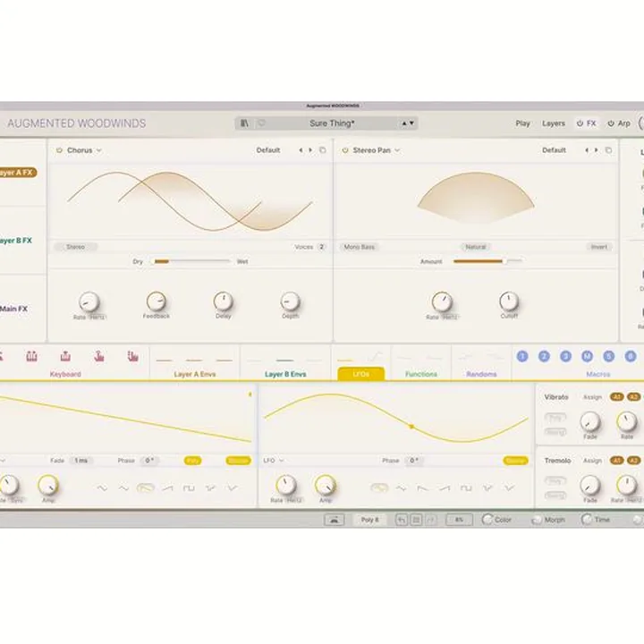The height and width of the screenshot is (644, 644).
Task: Switch to the Play view
Action: click(523, 123)
